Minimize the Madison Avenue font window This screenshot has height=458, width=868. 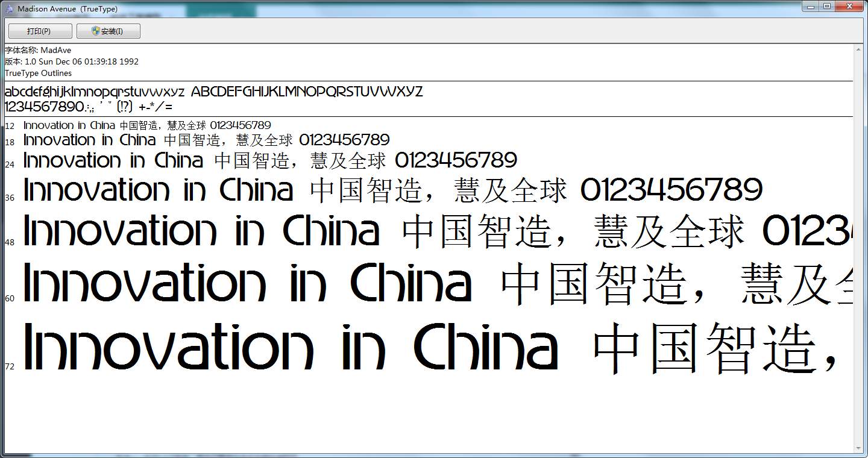tap(811, 7)
